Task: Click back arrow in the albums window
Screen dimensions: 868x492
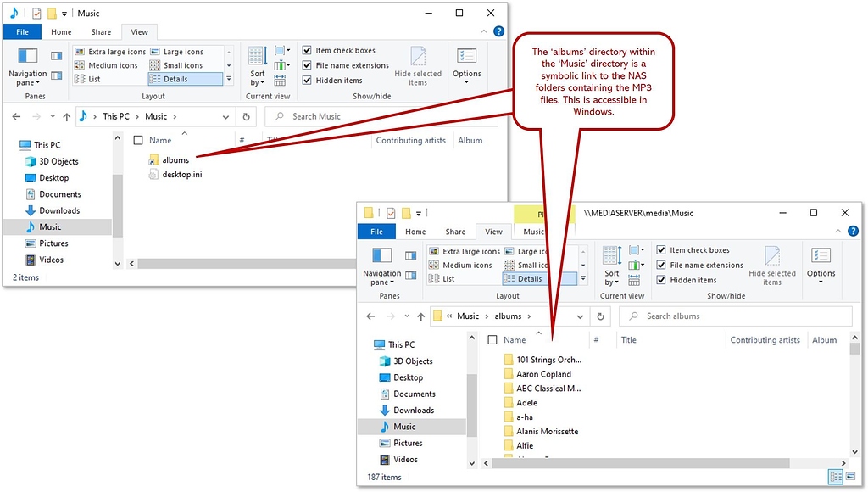Action: pyautogui.click(x=370, y=316)
